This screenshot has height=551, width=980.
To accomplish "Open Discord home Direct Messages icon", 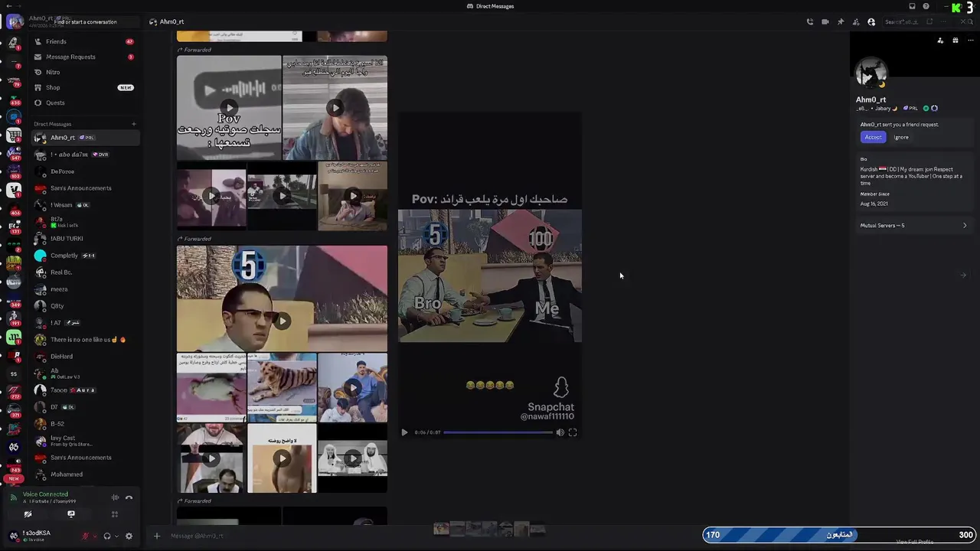I will tap(14, 21).
